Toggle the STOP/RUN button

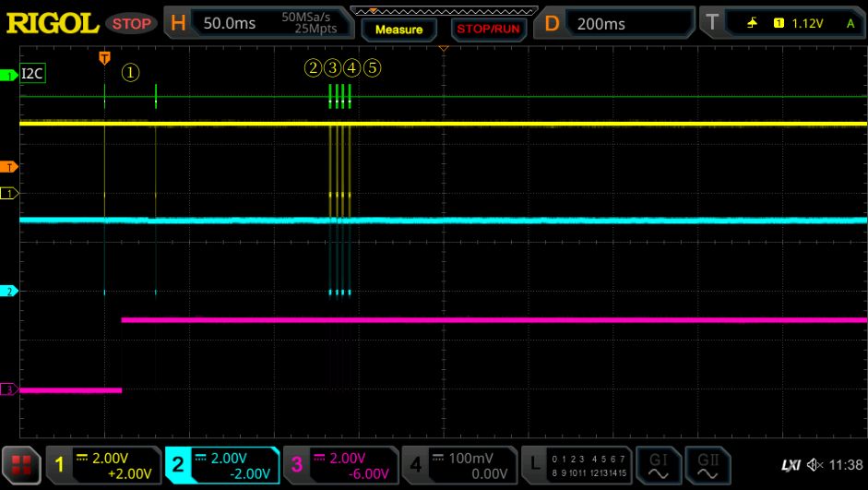pos(488,30)
